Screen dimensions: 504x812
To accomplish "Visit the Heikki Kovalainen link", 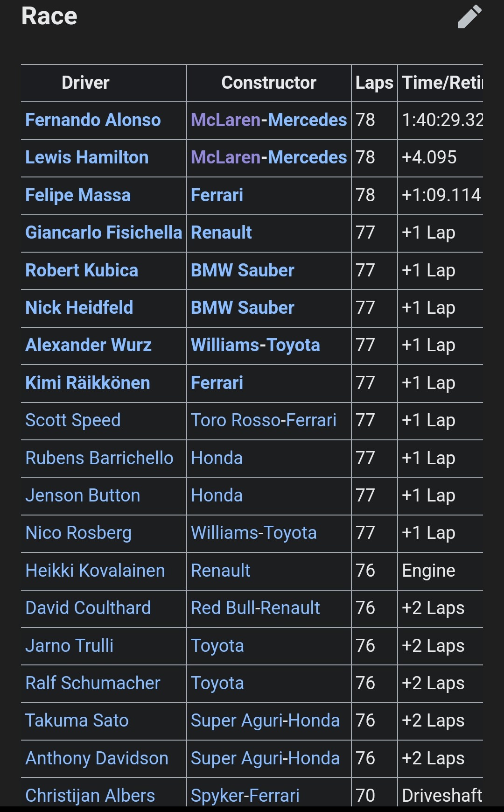I will 95,571.
